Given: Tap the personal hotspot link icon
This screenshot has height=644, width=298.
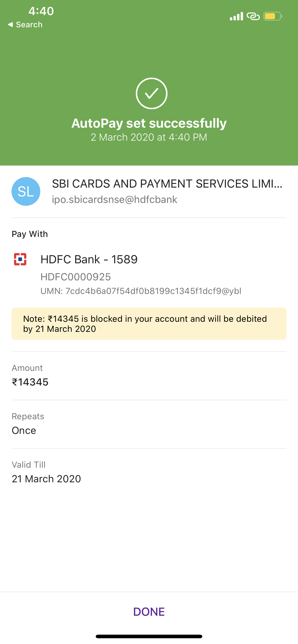Looking at the screenshot, I should point(253,16).
